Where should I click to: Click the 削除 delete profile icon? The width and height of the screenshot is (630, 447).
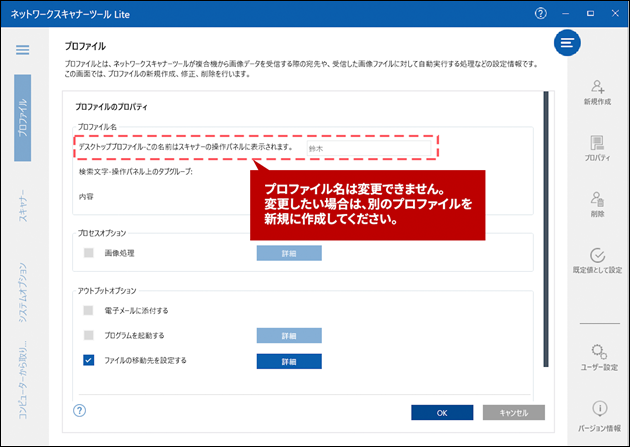(x=598, y=204)
